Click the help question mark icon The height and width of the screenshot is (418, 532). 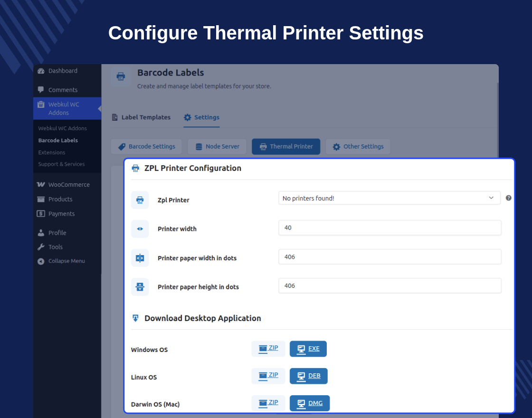pyautogui.click(x=508, y=198)
